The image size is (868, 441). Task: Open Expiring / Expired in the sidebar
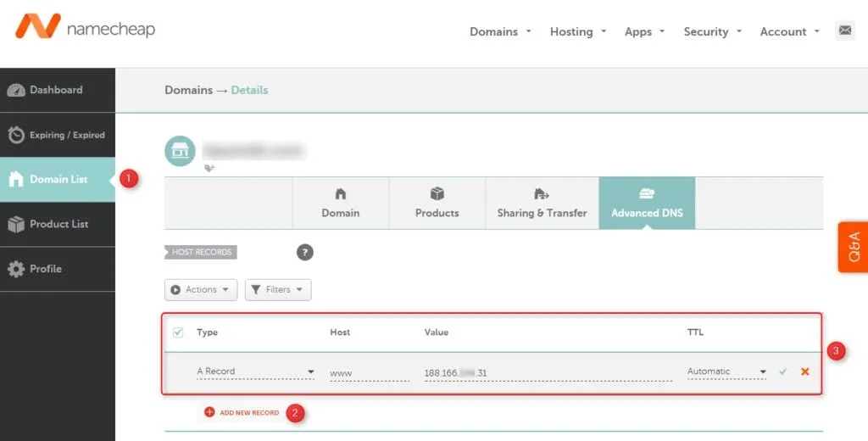[58, 135]
